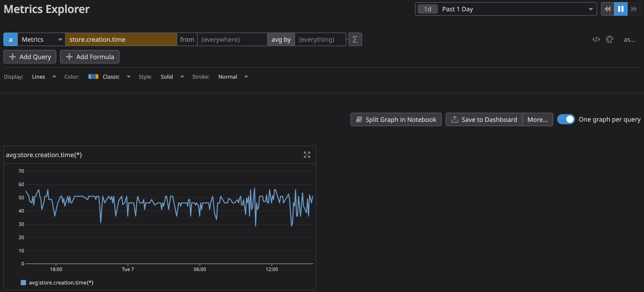644x292 pixels.
Task: Click the sigma function icon
Action: click(x=355, y=40)
